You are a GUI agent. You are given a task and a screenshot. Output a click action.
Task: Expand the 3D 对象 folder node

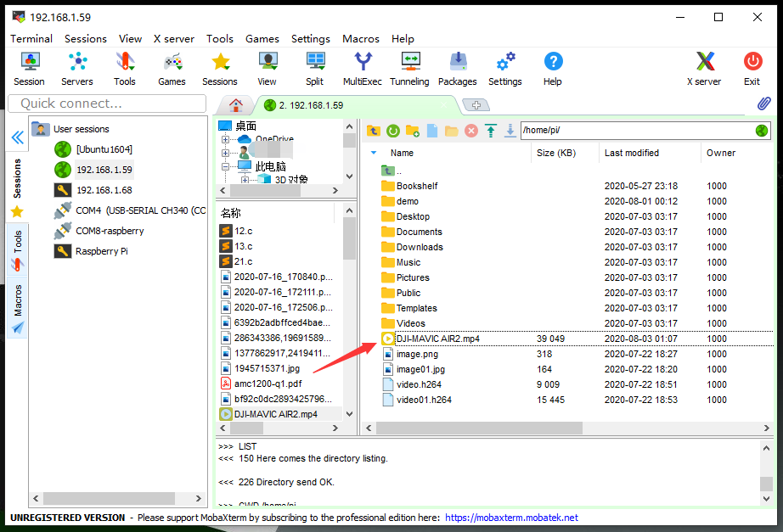245,179
